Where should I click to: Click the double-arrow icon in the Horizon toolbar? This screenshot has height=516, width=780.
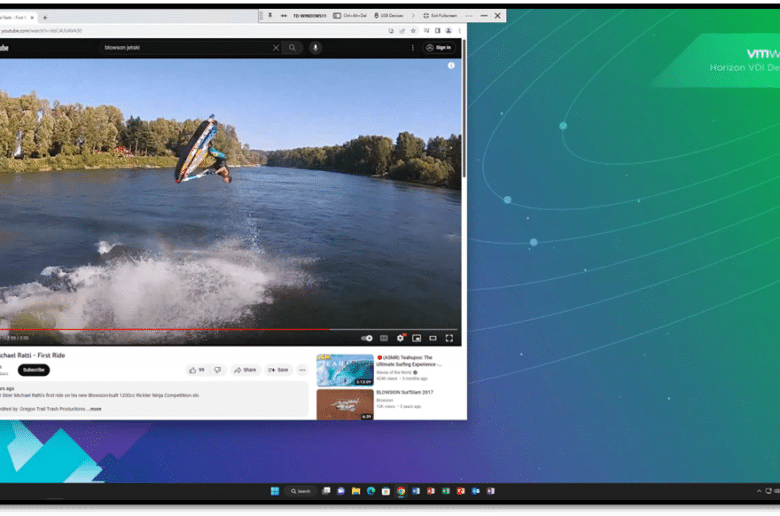[284, 15]
